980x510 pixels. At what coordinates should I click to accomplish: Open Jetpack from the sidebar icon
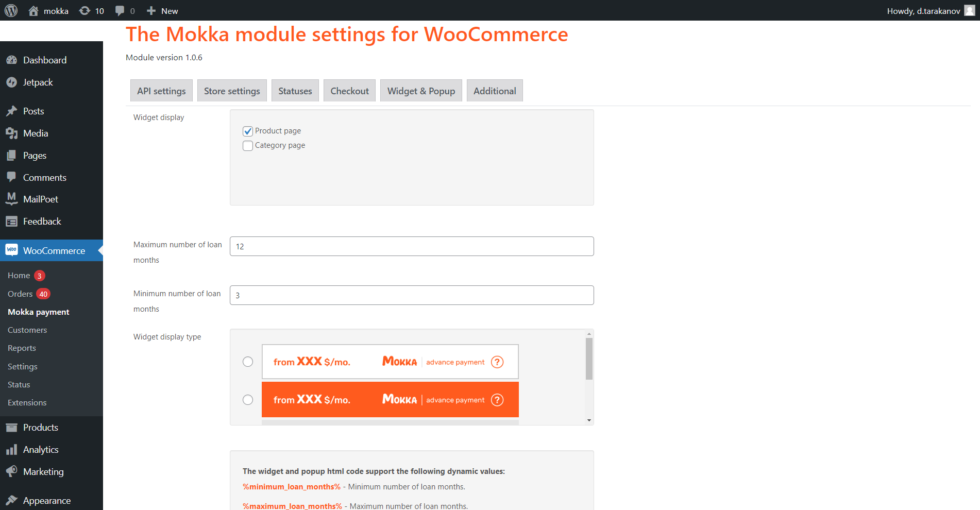point(11,82)
